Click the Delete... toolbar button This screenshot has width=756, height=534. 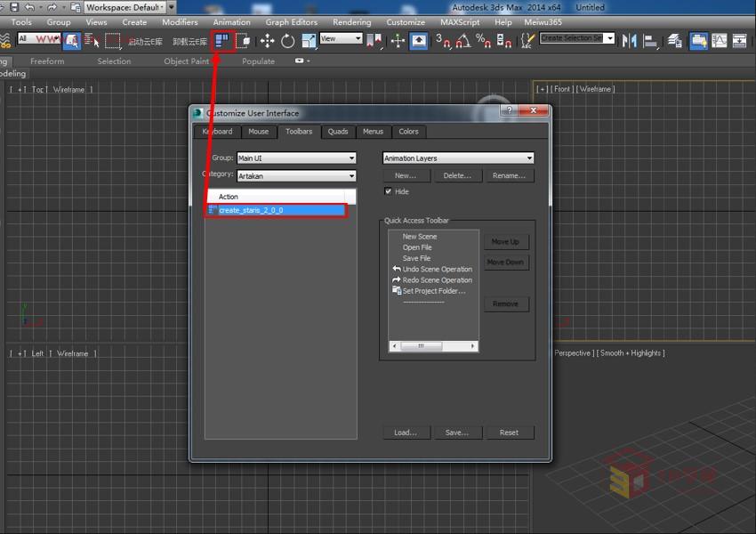click(457, 175)
